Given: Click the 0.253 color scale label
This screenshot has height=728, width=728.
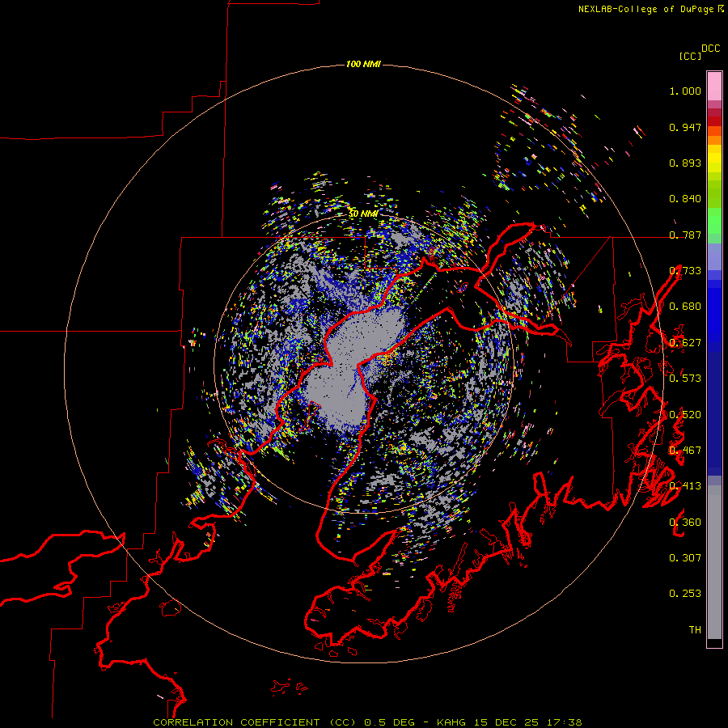Looking at the screenshot, I should pyautogui.click(x=685, y=594).
